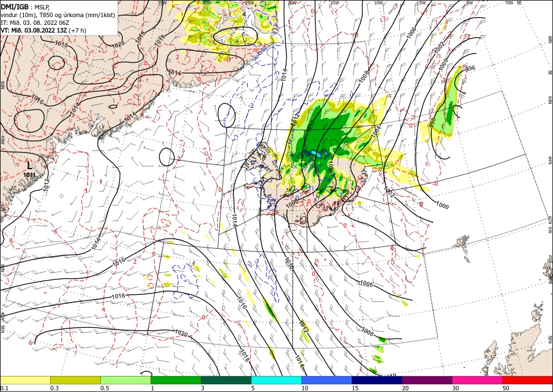Click the legend value '0.3'

(x=54, y=388)
